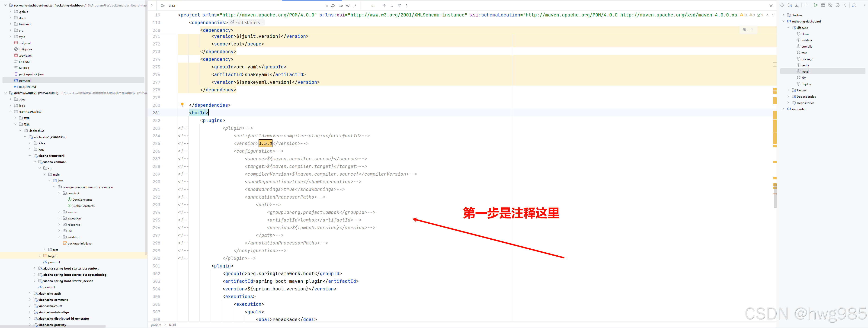Enable match case Cc in search bar
This screenshot has width=868, height=328.
click(x=340, y=6)
